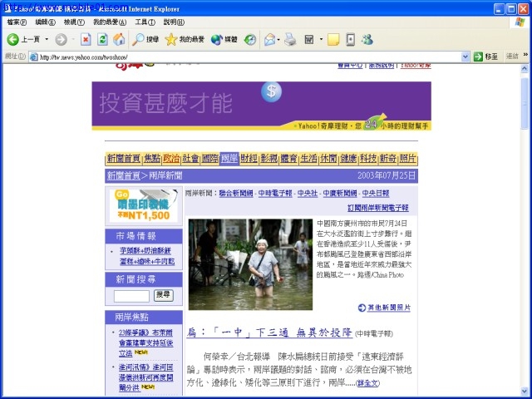The height and width of the screenshot is (399, 532).
Task: Open the Forward button history dropdown arrow
Action: coord(73,39)
